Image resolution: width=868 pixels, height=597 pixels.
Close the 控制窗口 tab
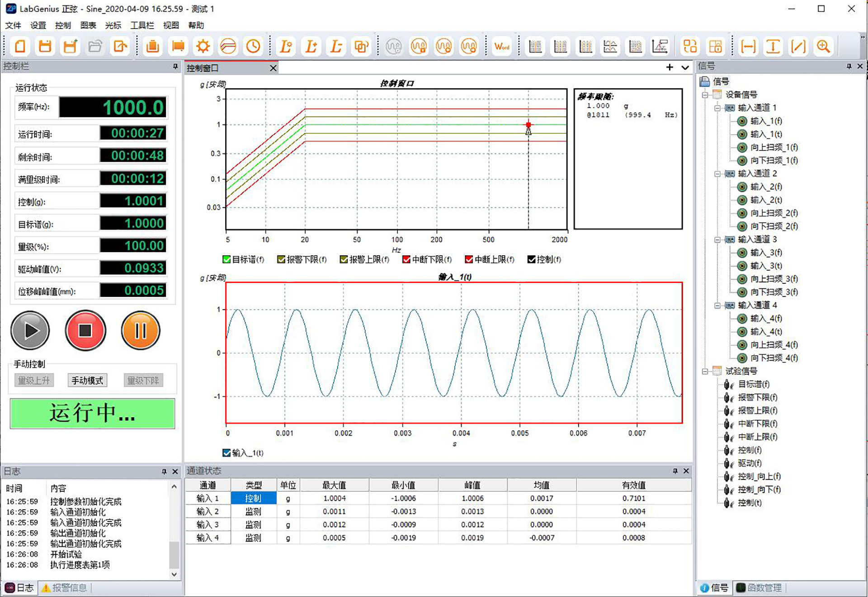273,68
